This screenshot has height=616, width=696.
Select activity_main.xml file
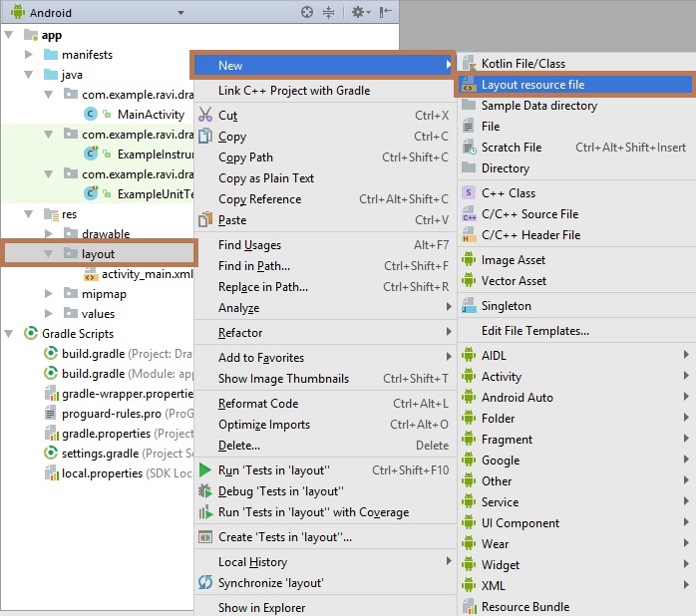pos(148,274)
